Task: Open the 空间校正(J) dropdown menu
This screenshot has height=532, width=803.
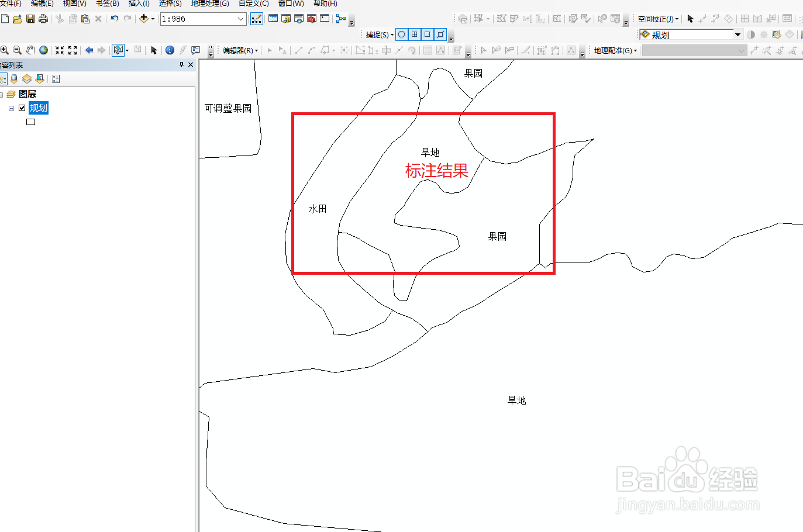Action: tap(656, 18)
